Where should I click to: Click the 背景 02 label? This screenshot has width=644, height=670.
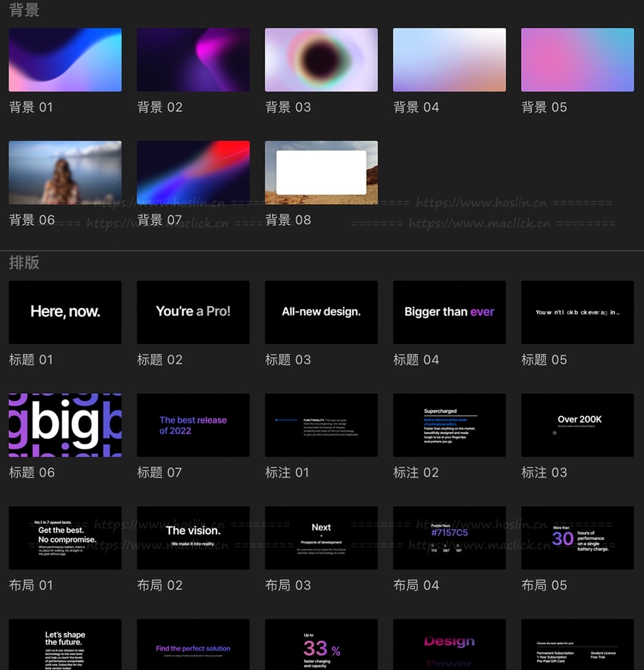[x=160, y=107]
